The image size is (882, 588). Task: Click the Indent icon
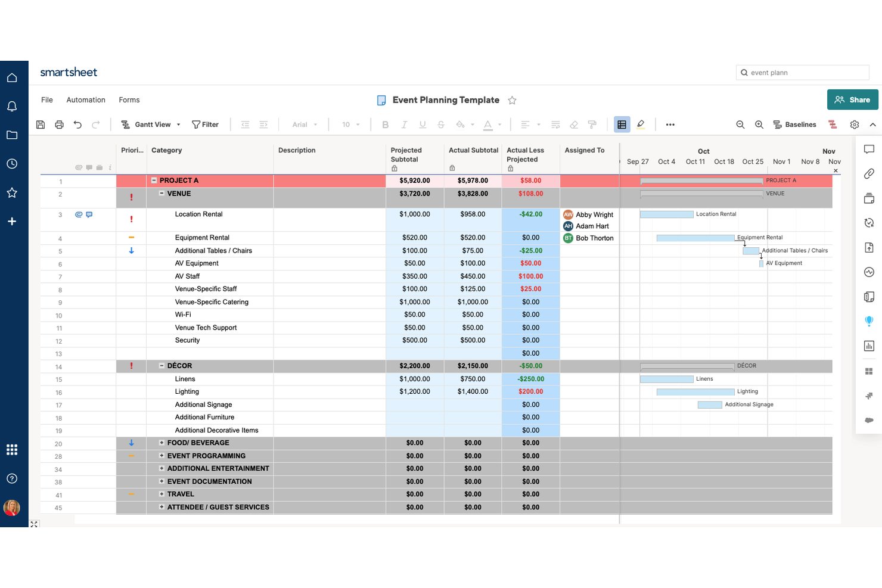point(263,125)
